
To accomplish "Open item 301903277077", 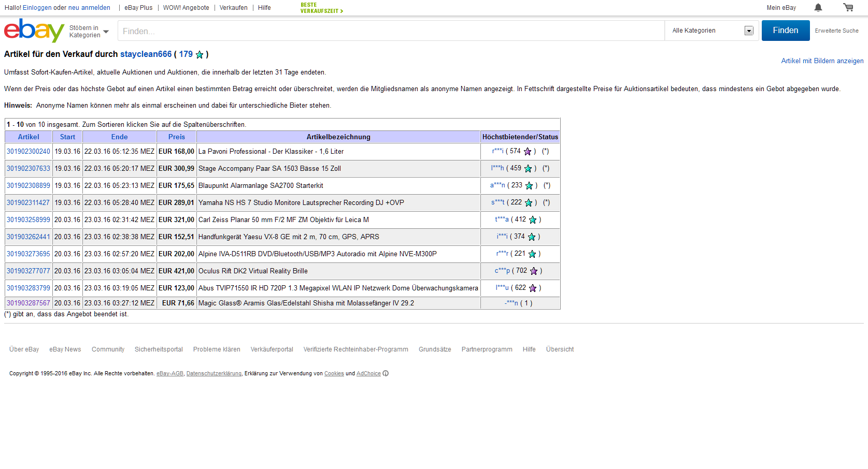I will 29,271.
